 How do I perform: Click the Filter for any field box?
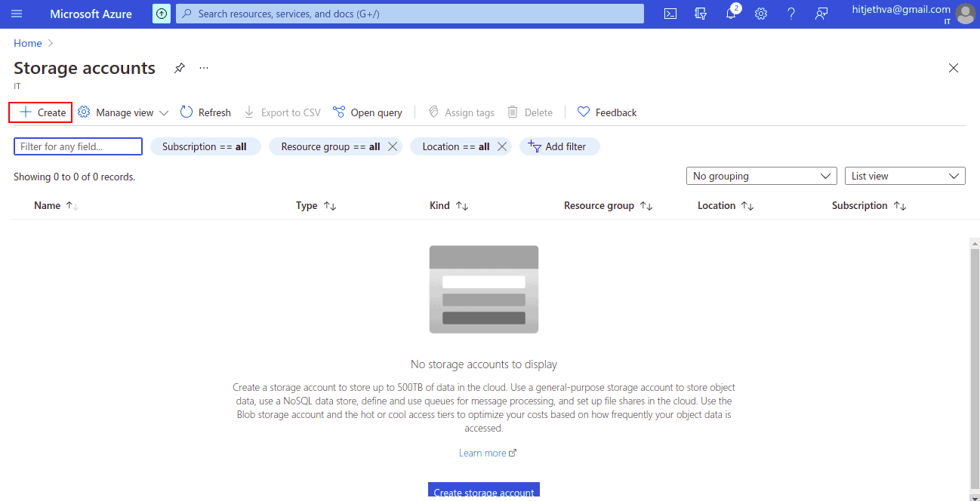click(78, 146)
